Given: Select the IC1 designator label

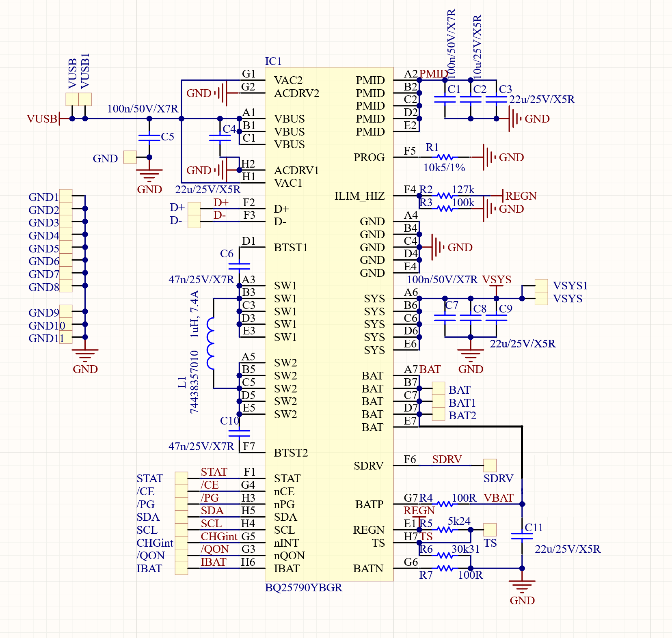Looking at the screenshot, I should tap(273, 61).
